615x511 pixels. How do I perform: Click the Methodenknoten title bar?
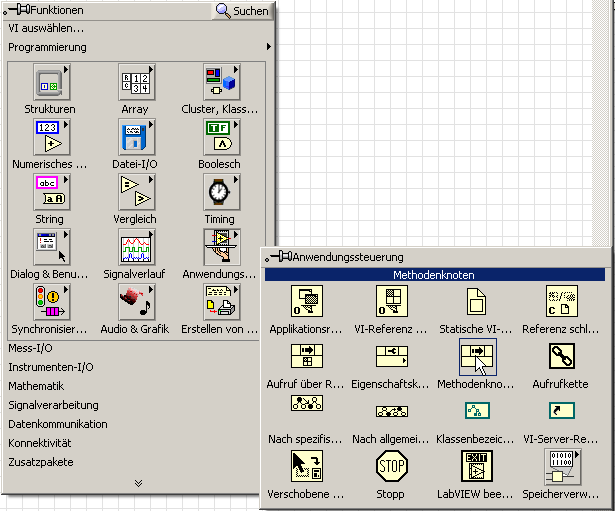435,275
